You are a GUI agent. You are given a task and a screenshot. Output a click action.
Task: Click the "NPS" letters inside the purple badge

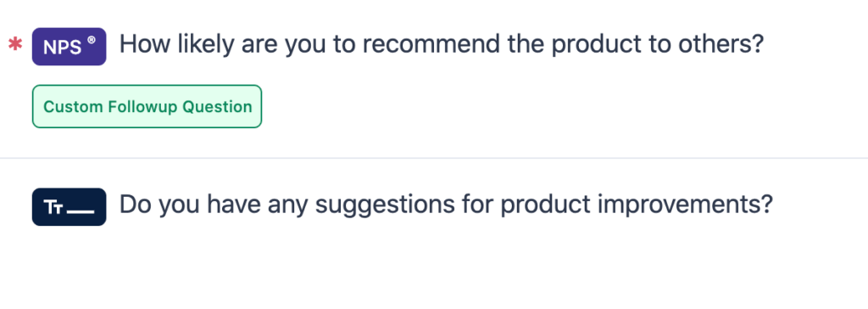(x=63, y=48)
